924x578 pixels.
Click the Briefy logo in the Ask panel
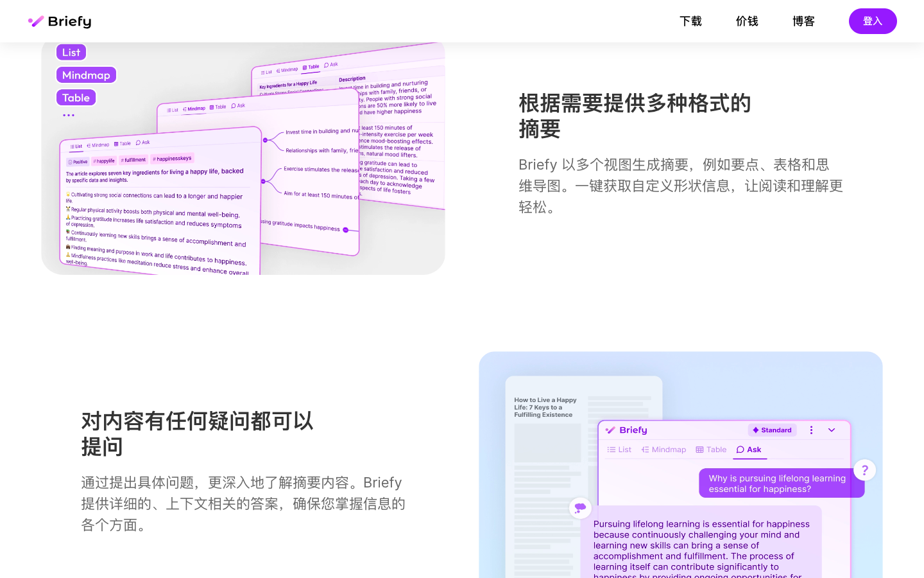626,430
